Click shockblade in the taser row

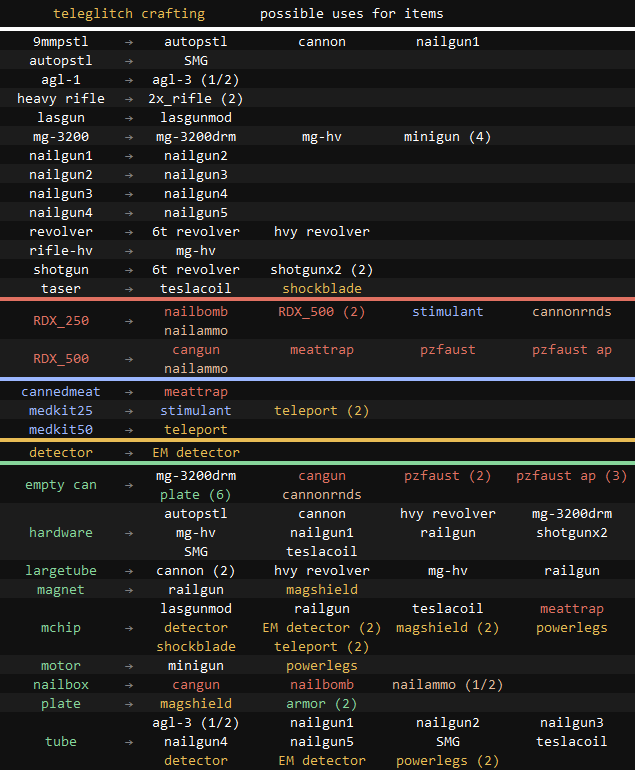click(322, 289)
